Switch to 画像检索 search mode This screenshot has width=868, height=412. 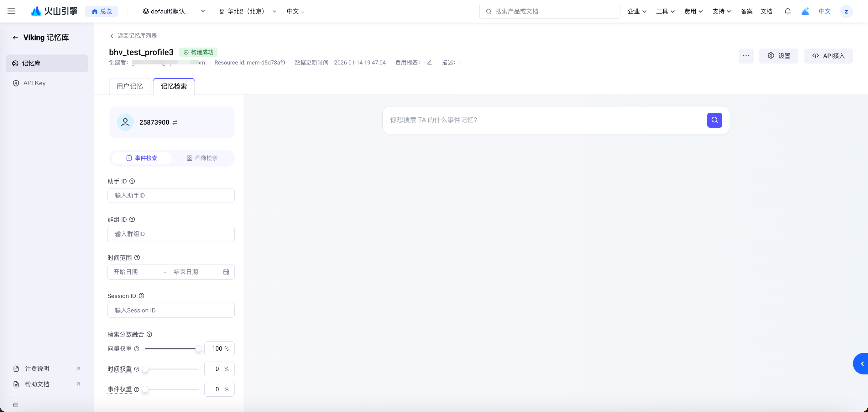[x=202, y=158]
